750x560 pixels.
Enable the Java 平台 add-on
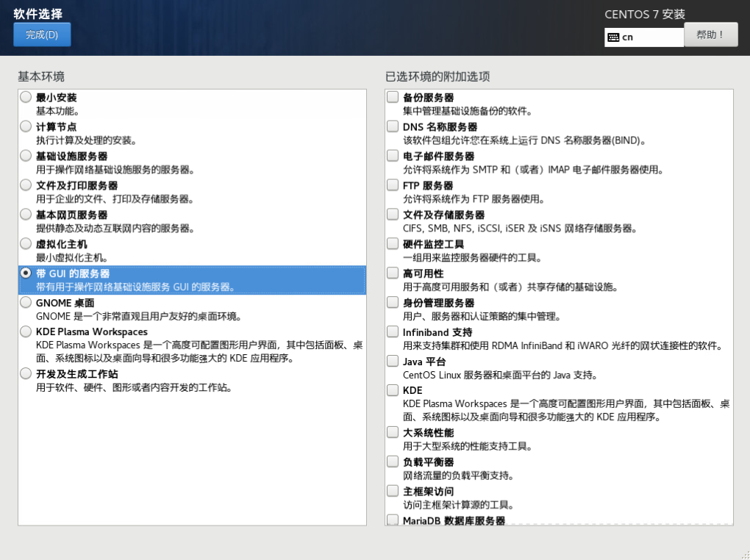tap(393, 362)
